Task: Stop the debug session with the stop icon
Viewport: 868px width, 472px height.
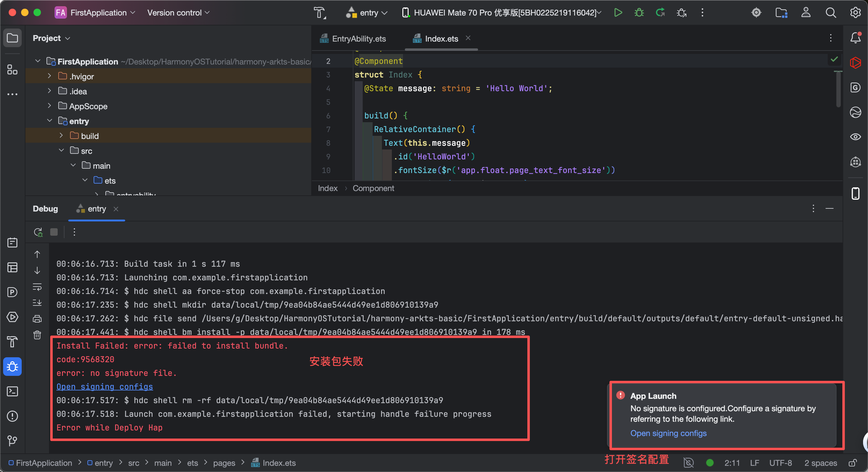Action: 54,232
